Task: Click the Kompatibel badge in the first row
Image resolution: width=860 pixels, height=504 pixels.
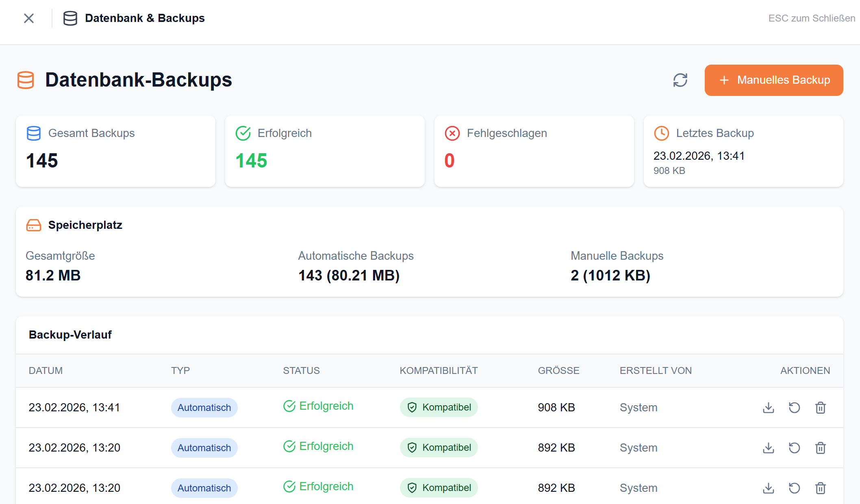Action: 439,407
